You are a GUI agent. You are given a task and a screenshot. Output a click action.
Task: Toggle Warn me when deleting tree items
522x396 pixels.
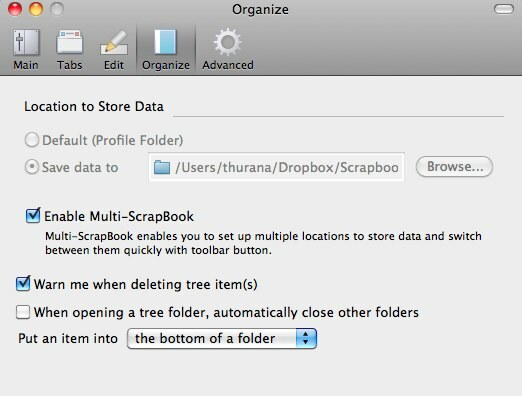pyautogui.click(x=23, y=284)
